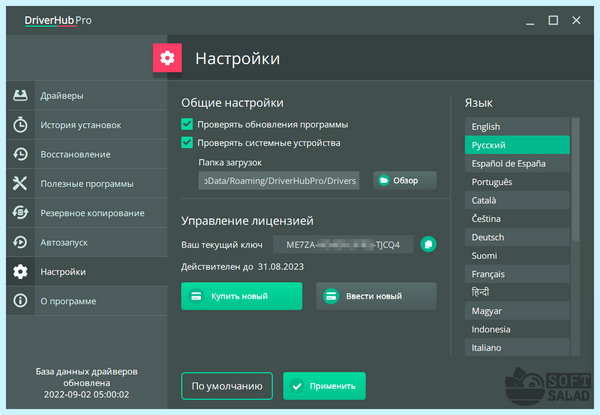Open История установок section
The width and height of the screenshot is (600, 415).
point(87,125)
